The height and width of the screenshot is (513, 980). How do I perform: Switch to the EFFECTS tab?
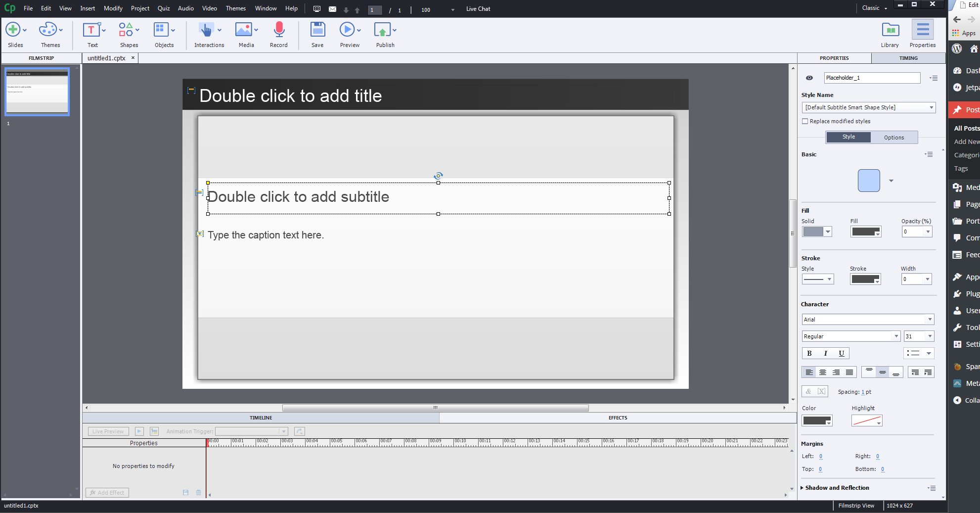pos(618,418)
